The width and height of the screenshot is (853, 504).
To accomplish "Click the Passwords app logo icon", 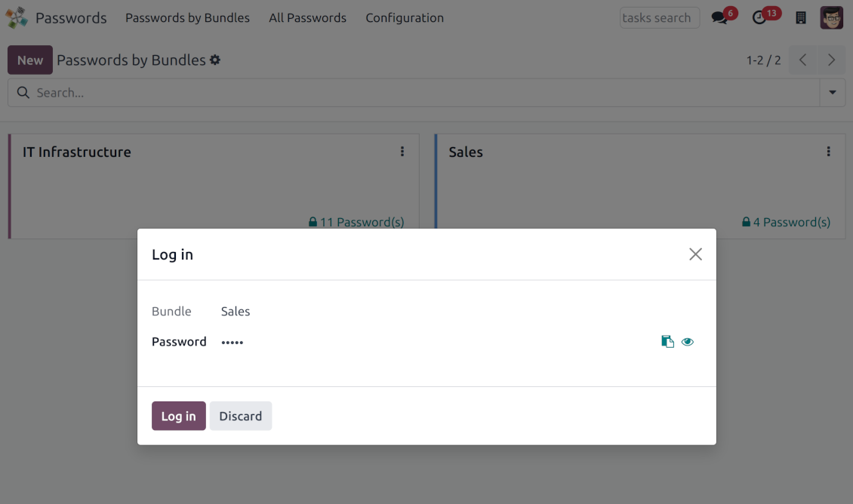I will coord(17,17).
